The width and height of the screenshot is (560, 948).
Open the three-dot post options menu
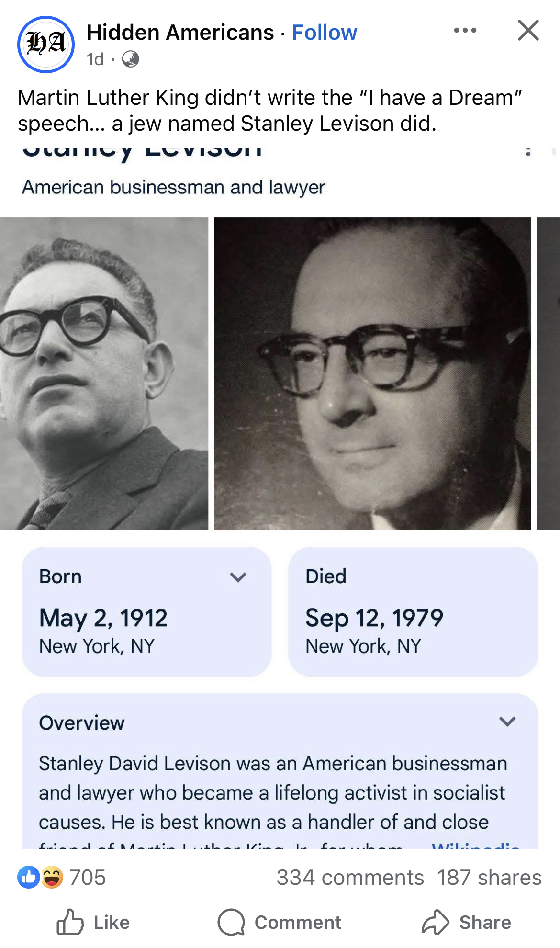[x=465, y=31]
